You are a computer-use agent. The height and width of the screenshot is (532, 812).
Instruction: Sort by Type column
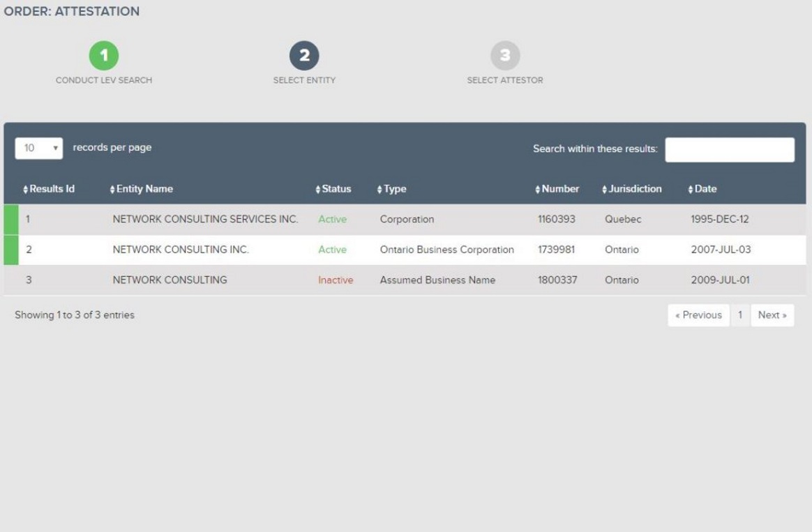[x=391, y=189]
